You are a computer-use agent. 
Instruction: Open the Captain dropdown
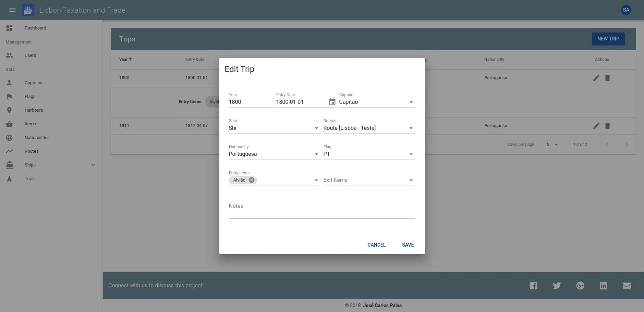coord(377,102)
